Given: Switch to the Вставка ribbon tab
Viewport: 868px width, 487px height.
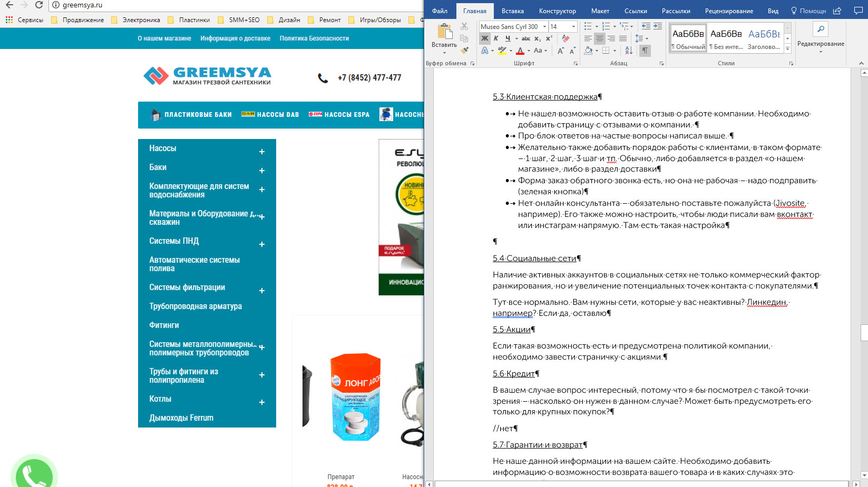Looking at the screenshot, I should 513,11.
